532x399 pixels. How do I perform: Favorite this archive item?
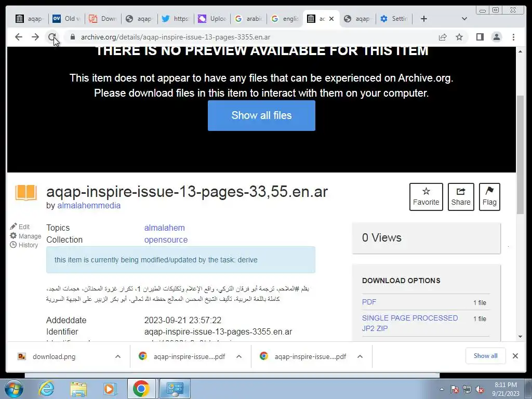pos(426,197)
